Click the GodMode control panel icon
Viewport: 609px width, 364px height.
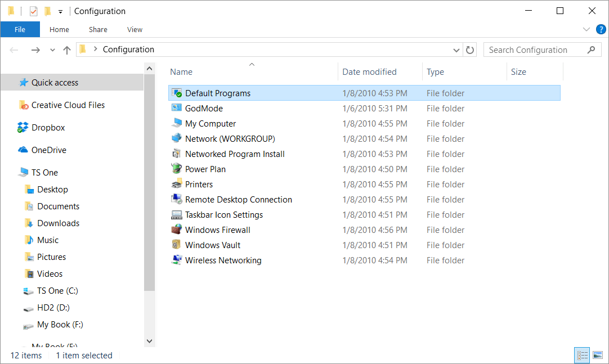pyautogui.click(x=176, y=108)
